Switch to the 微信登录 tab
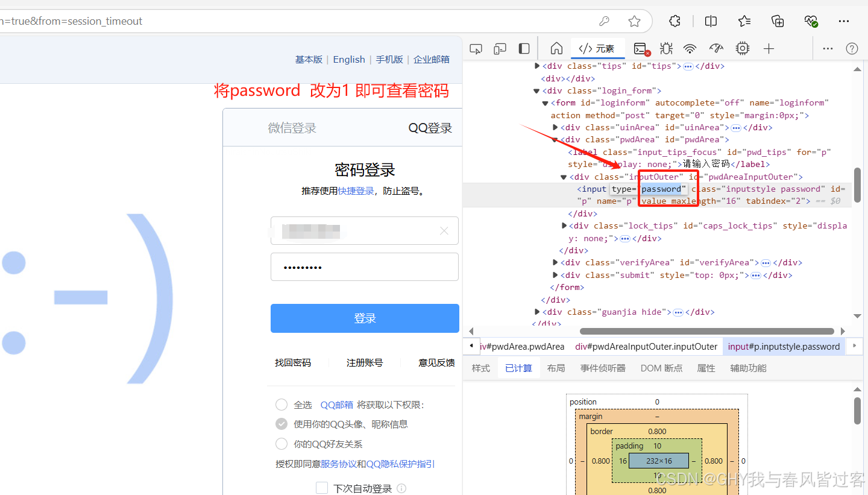 pyautogui.click(x=292, y=128)
